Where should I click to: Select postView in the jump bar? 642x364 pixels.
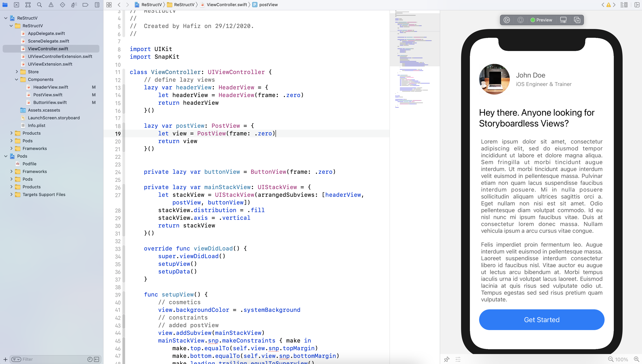point(268,5)
